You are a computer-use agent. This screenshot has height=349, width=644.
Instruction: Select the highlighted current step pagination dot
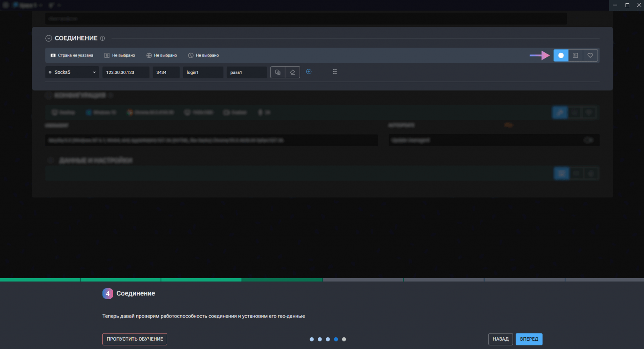pos(336,339)
